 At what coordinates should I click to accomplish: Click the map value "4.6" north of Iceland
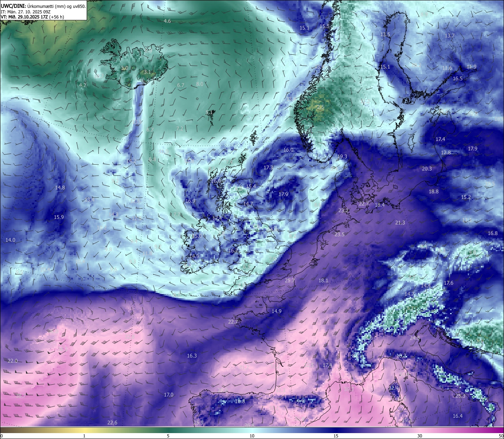[167, 21]
